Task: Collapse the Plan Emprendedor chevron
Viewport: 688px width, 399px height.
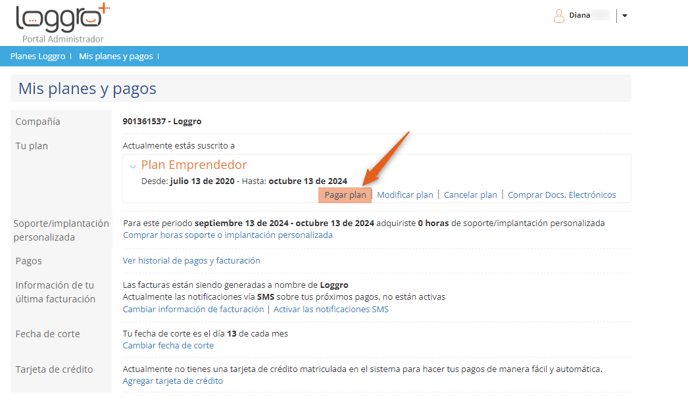Action: [133, 166]
